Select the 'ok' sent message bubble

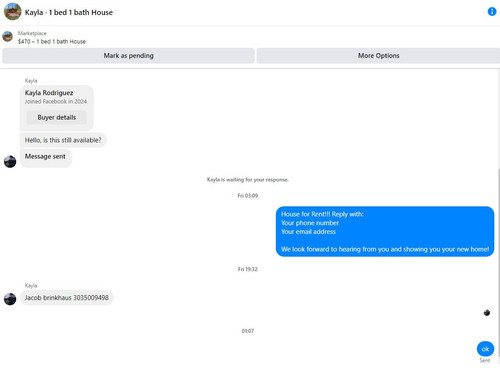click(x=485, y=349)
